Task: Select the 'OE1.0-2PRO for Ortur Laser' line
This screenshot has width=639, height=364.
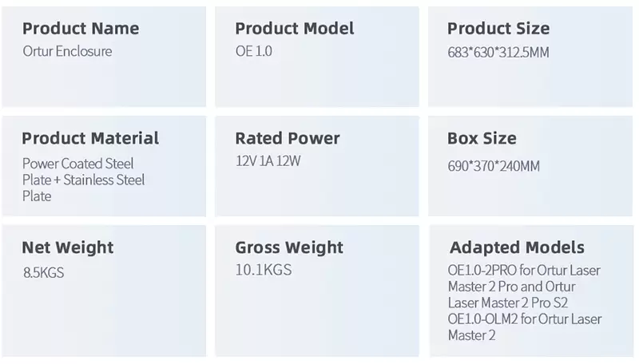Action: (524, 271)
